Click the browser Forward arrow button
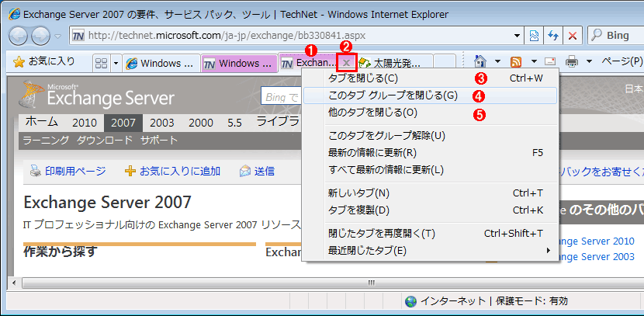 click(40, 36)
